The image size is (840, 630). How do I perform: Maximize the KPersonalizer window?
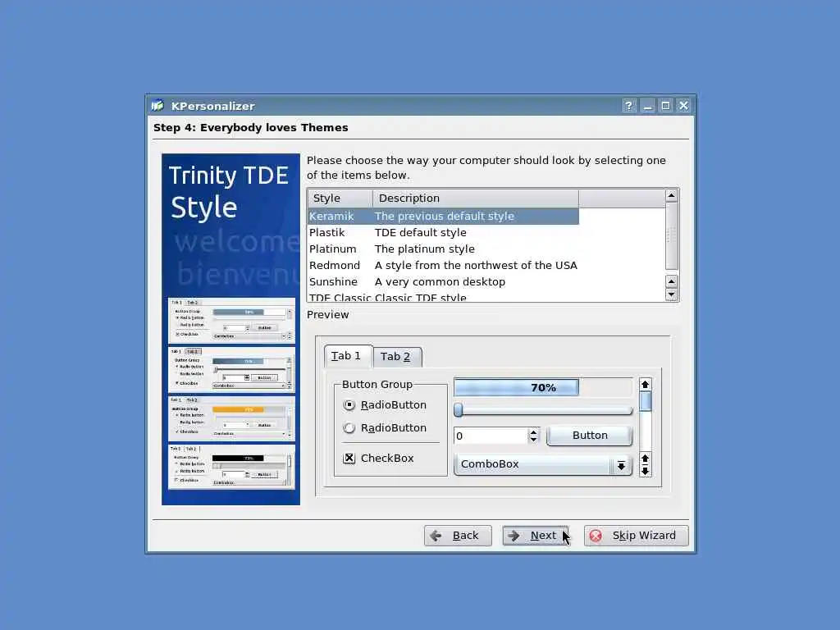click(x=665, y=106)
